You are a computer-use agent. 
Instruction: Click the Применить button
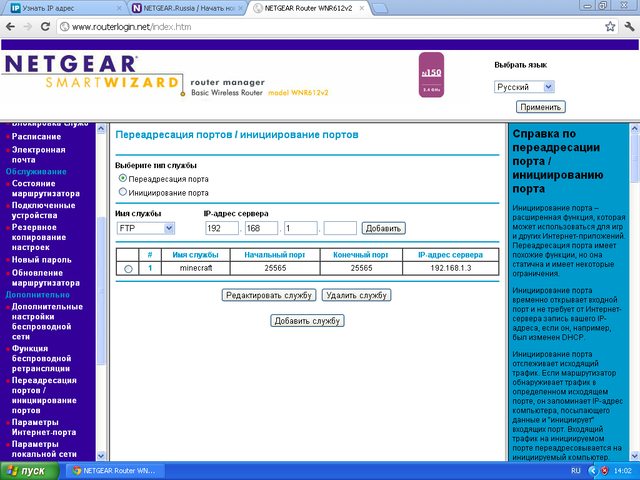(x=540, y=107)
